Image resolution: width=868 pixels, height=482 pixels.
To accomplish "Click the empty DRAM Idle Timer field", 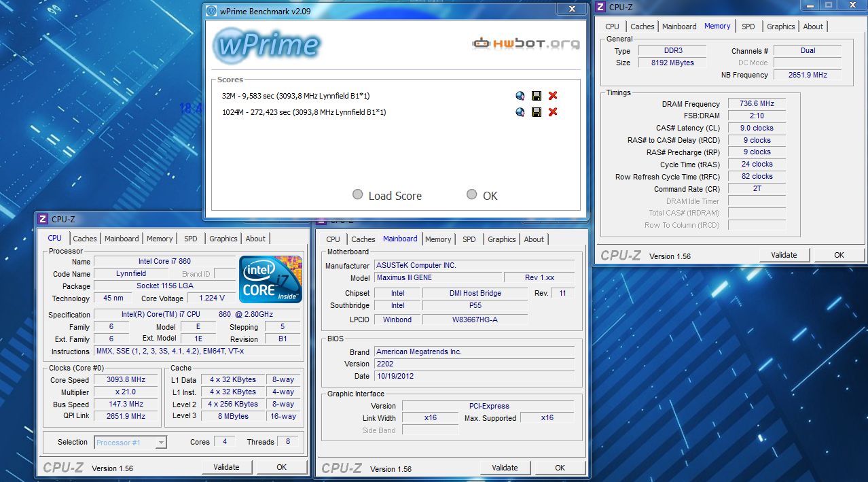I will pyautogui.click(x=757, y=201).
